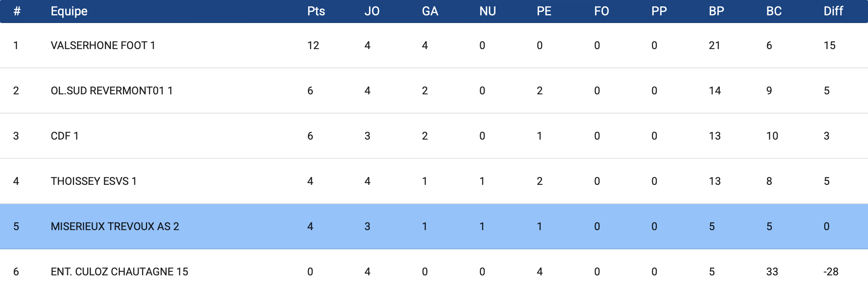This screenshot has width=868, height=293.
Task: Click the Equipe column header
Action: tap(69, 11)
